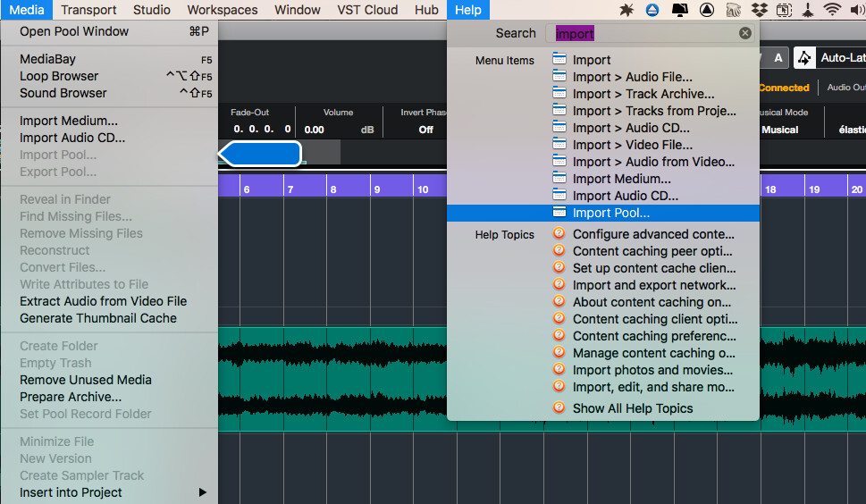Image resolution: width=866 pixels, height=504 pixels.
Task: Choose Open Pool Window
Action: 109,31
